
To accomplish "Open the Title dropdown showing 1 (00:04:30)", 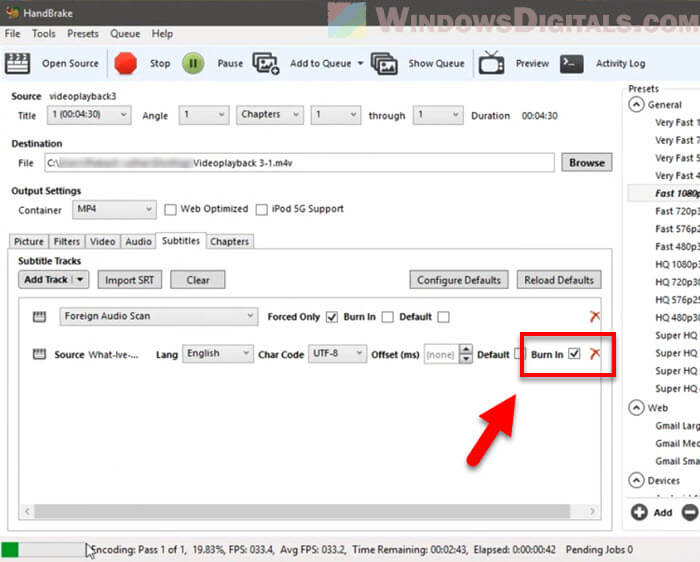I will tap(89, 115).
